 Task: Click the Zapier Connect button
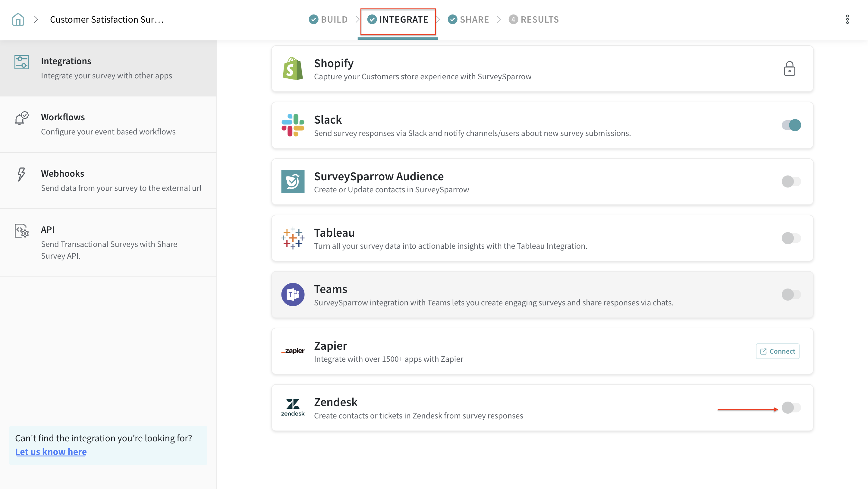[x=777, y=351]
